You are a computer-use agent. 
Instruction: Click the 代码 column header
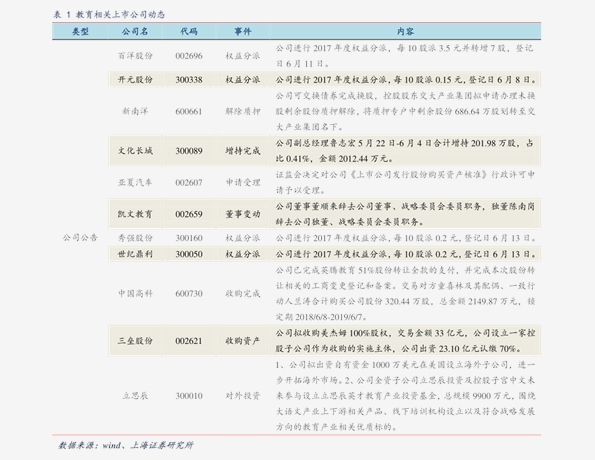click(x=189, y=32)
